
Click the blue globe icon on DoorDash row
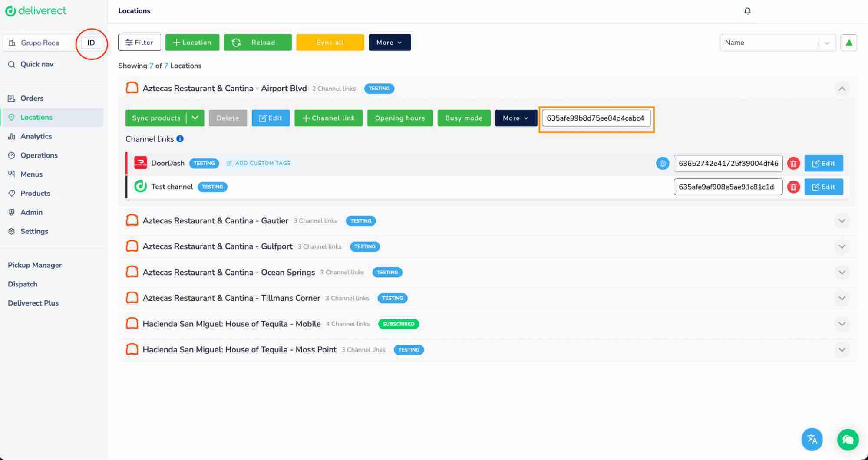(x=662, y=164)
